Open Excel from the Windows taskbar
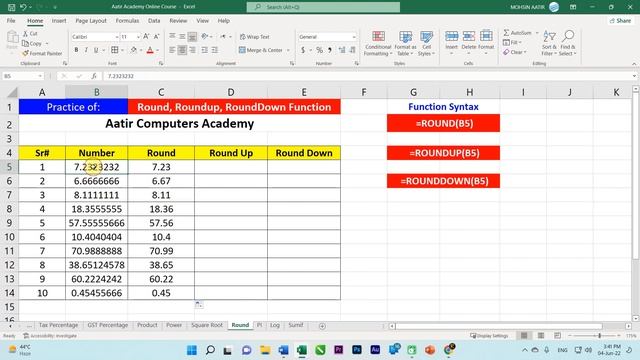The width and height of the screenshot is (640, 360). pyautogui.click(x=302, y=350)
